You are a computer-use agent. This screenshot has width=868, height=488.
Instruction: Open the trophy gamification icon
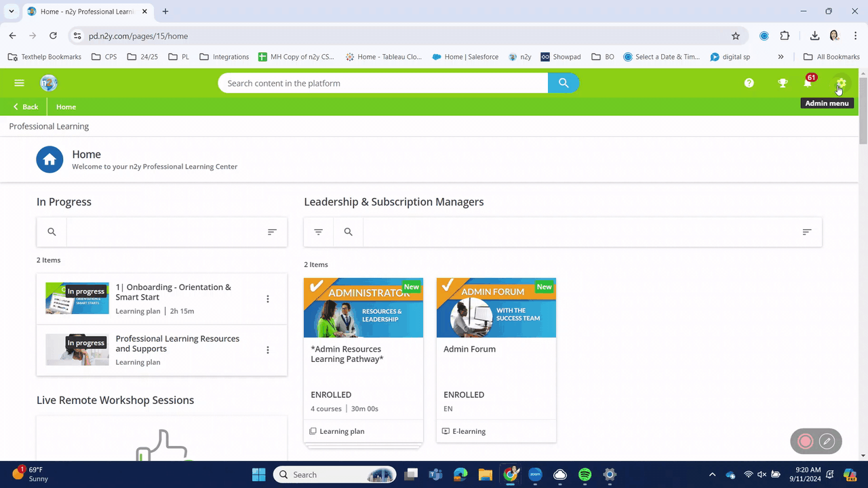783,83
